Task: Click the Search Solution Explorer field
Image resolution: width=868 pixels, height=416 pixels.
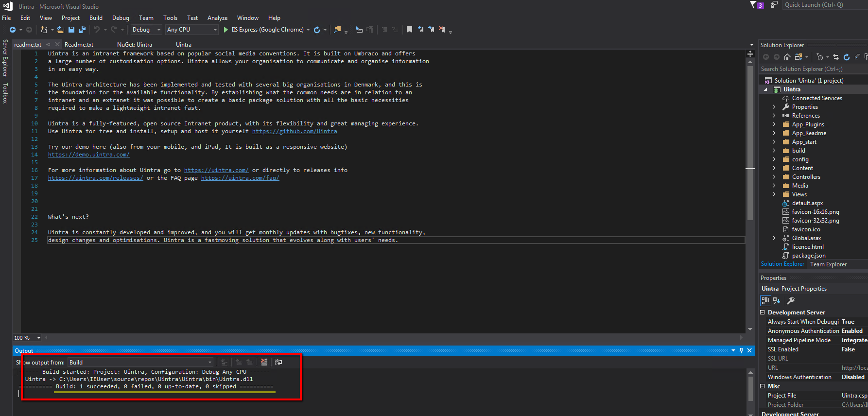Action: point(814,69)
